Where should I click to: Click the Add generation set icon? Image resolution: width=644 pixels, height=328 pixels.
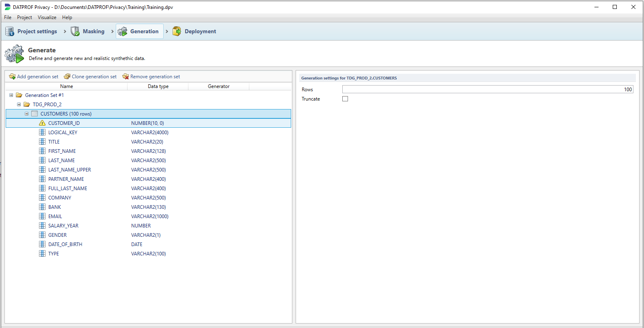(12, 77)
